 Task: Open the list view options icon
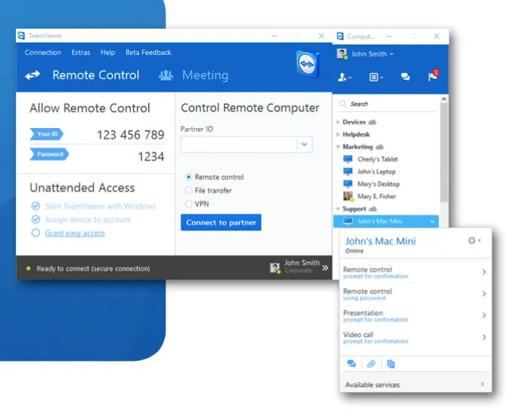tap(376, 78)
